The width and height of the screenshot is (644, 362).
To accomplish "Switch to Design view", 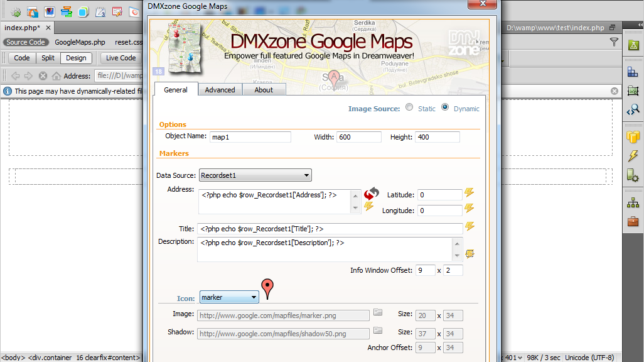I will [76, 58].
